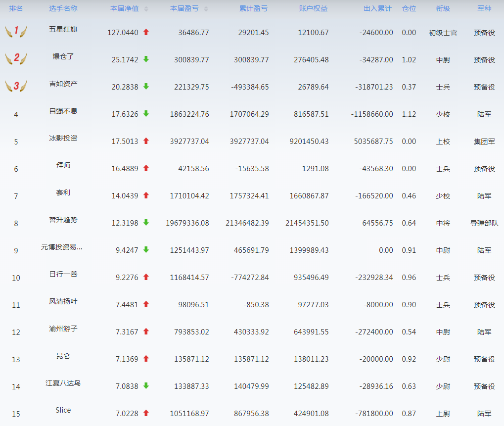
Task: Open player 风清扬叶 profile
Action: pyautogui.click(x=63, y=302)
